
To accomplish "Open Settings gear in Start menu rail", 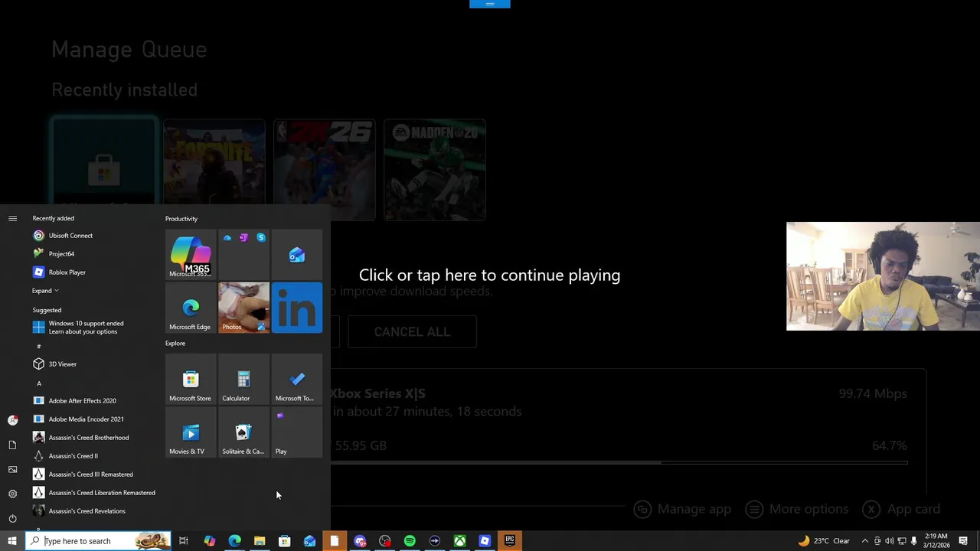I will point(12,494).
